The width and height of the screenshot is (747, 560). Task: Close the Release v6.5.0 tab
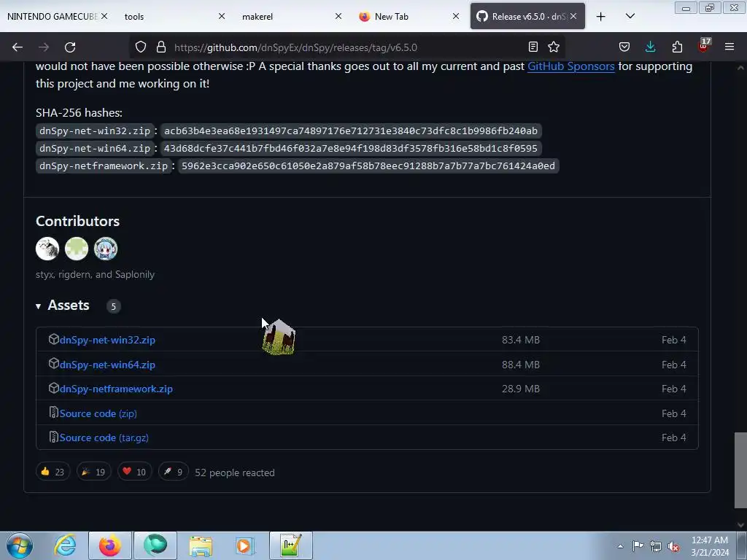[x=573, y=16]
